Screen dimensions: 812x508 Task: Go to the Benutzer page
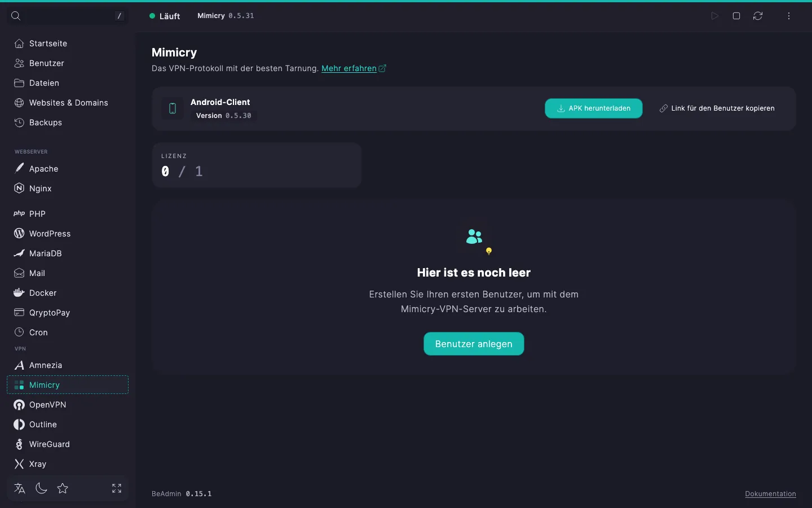coord(68,63)
